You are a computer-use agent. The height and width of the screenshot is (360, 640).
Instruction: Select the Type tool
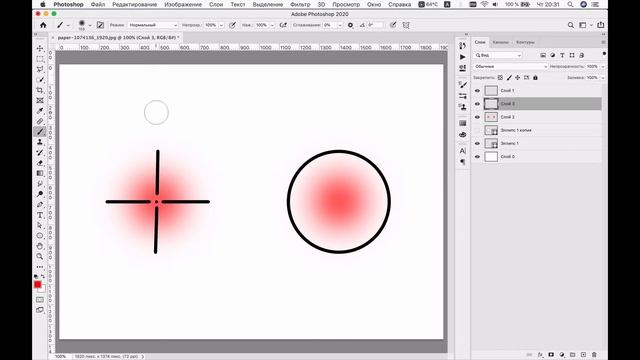40,215
